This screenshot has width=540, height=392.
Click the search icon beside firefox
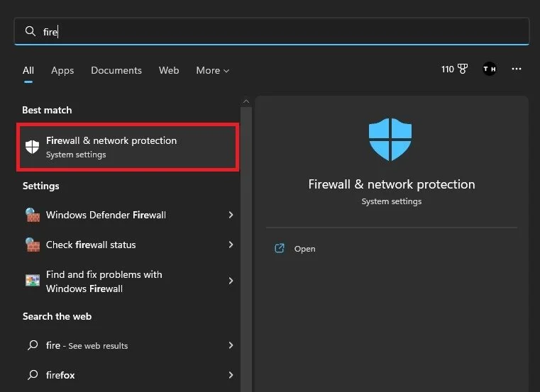[x=33, y=374]
